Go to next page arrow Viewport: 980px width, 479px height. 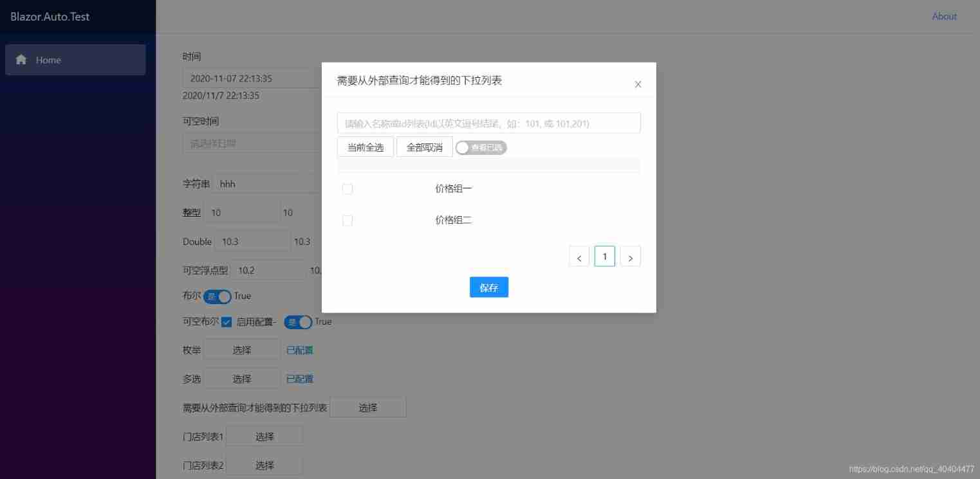click(631, 257)
